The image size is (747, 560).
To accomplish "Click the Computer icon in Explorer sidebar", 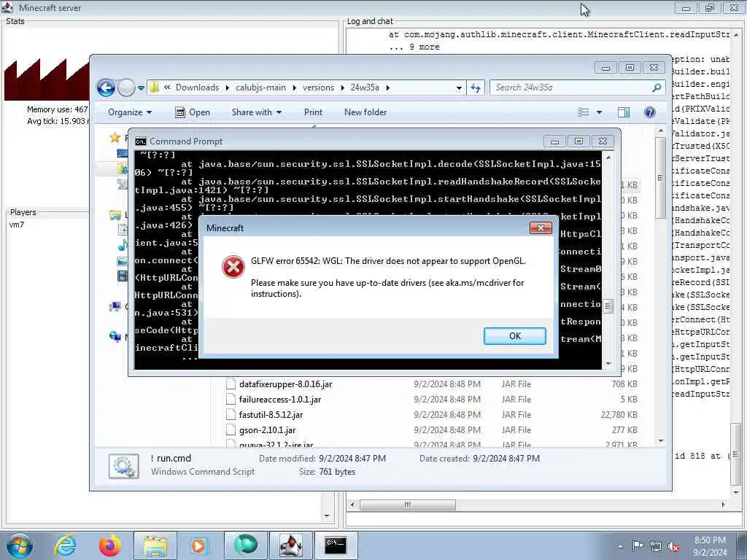I will (x=115, y=307).
